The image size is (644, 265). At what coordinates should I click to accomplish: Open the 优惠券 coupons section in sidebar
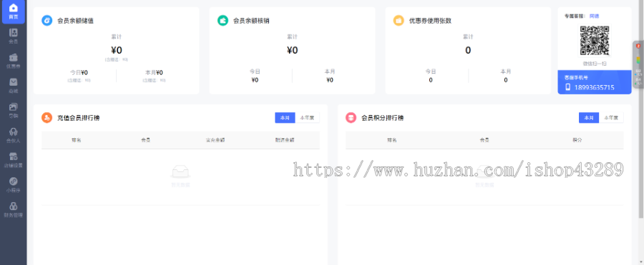click(14, 61)
